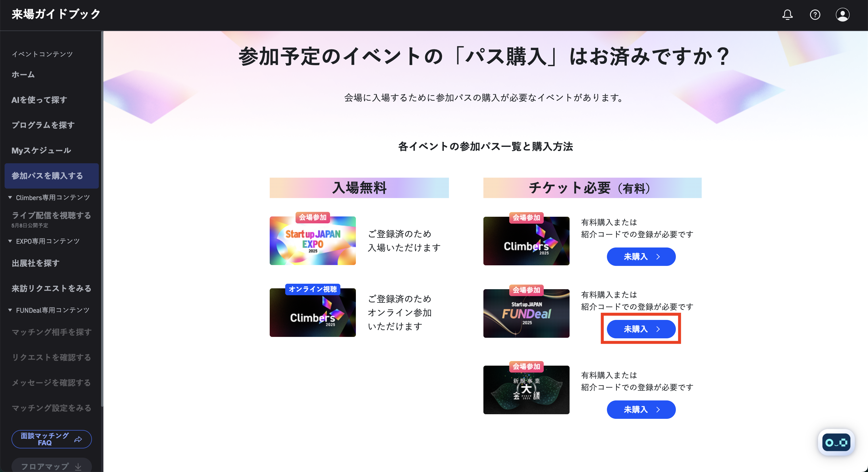Screen dimensions: 868x472
Task: Select AIを使って探す menu item
Action: (39, 100)
